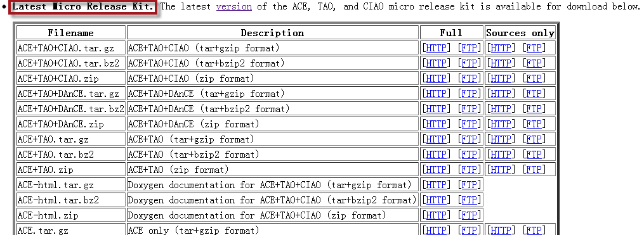Fetch ACE+TAO+DAnCE.tar.bz2 full via FTP

coord(469,109)
